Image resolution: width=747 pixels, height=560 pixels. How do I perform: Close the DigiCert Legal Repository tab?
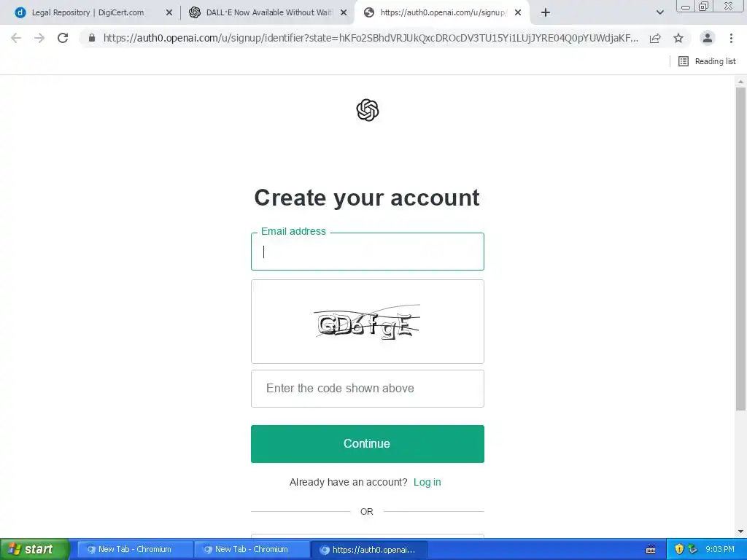click(x=169, y=12)
